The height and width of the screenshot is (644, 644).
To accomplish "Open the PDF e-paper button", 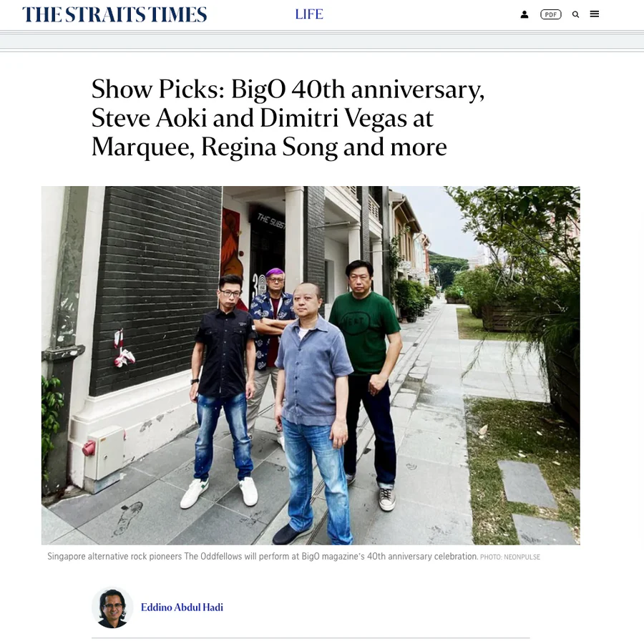I will [550, 14].
